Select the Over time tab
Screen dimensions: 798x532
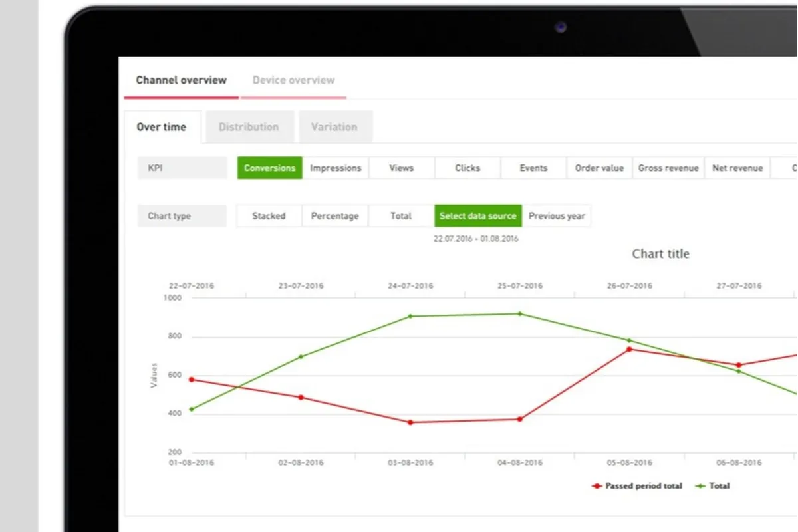162,127
